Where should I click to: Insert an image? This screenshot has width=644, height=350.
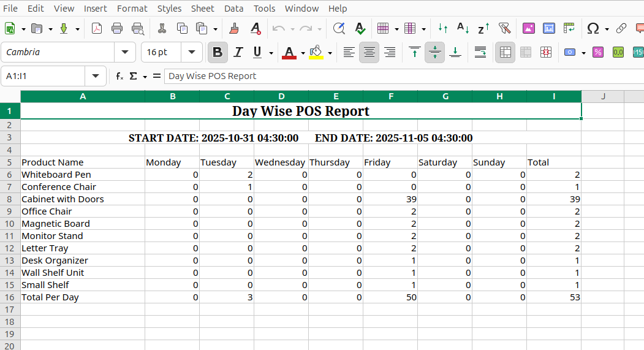pos(529,29)
